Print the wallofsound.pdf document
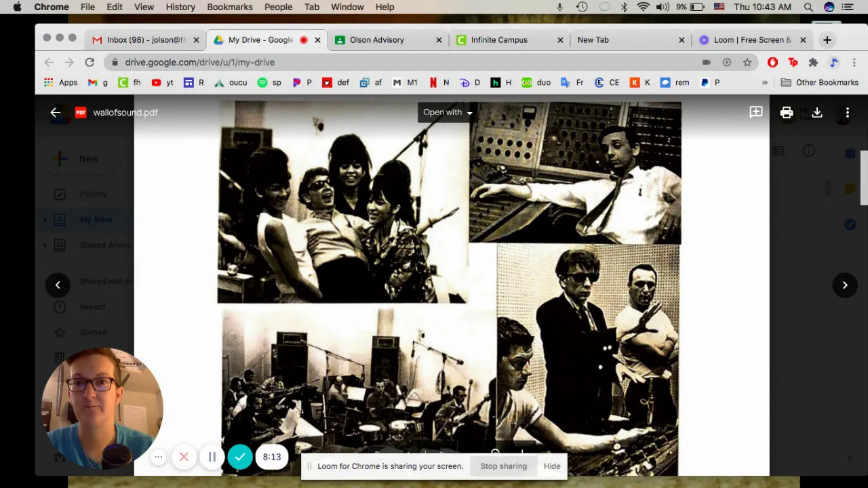Image resolution: width=868 pixels, height=488 pixels. click(x=787, y=113)
